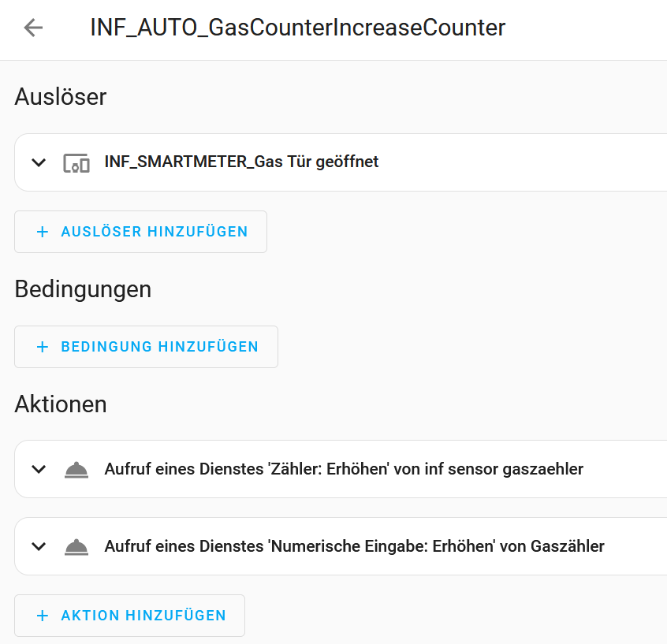Open action 'Zähler: Erhöhen' von inf sensor gaszaehler

click(x=341, y=469)
